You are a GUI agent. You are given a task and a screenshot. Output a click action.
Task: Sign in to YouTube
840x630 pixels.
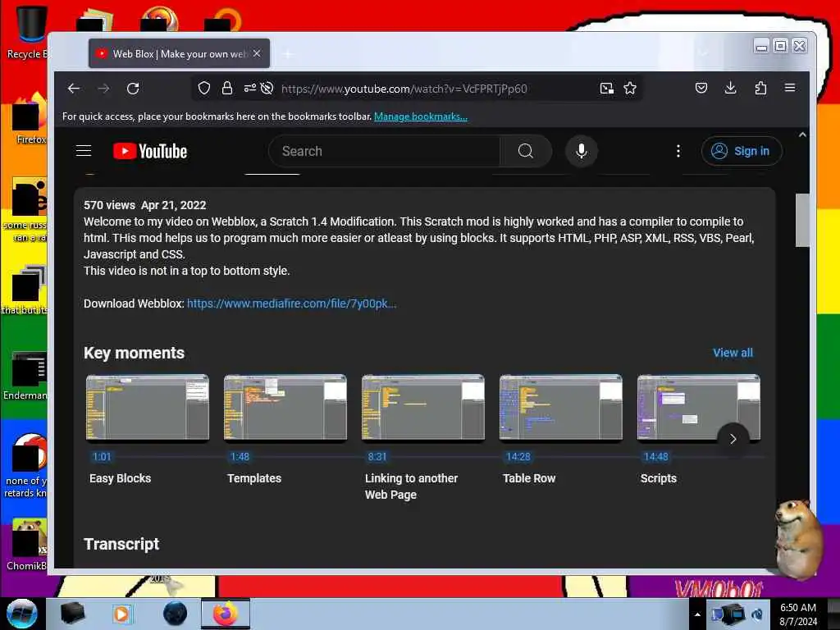(x=742, y=151)
